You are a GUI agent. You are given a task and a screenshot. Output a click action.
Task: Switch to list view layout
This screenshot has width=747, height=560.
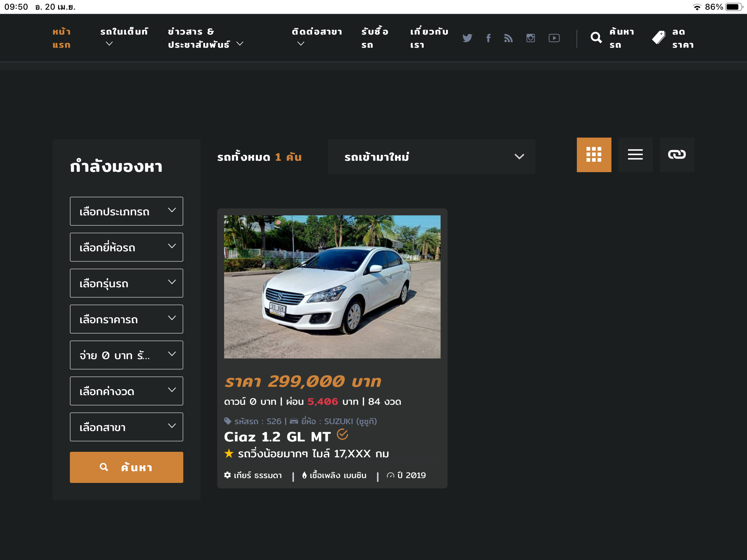tap(635, 155)
